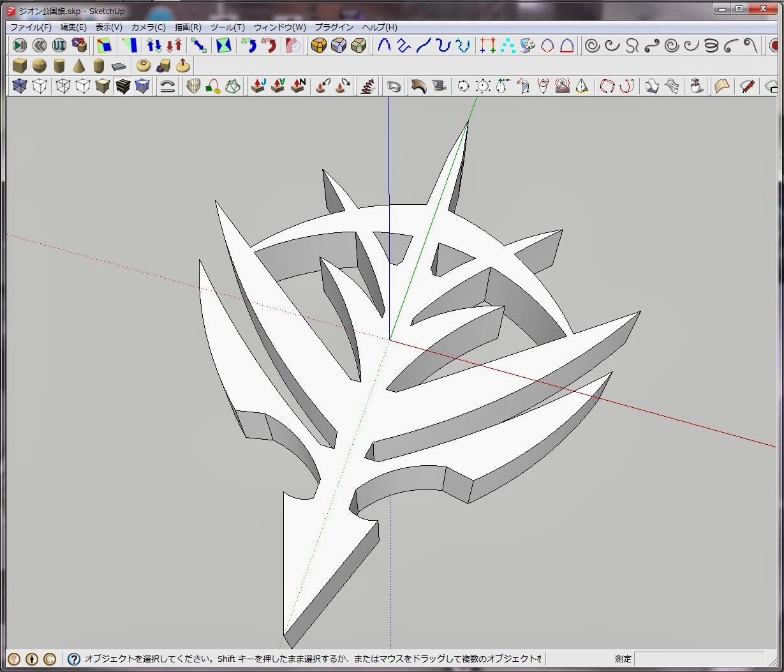Click the copyright C status bar icon
The image size is (784, 672).
[49, 659]
